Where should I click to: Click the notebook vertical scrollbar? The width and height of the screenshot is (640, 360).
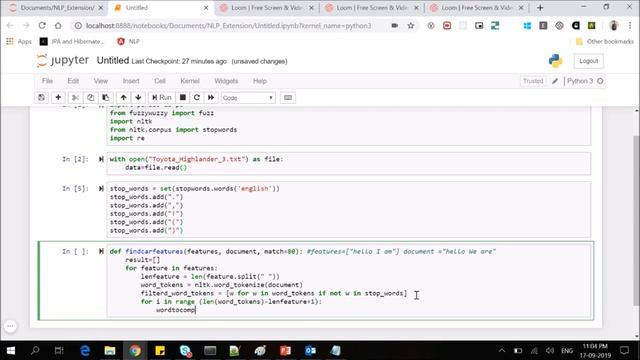coord(636,220)
